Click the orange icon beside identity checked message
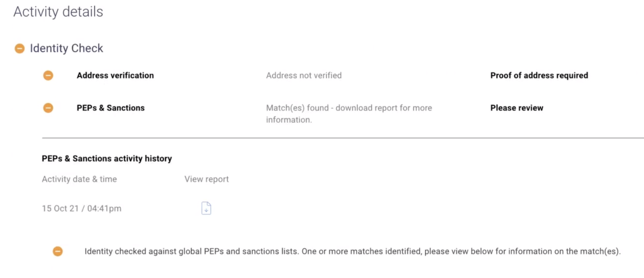The height and width of the screenshot is (278, 644). tap(58, 251)
